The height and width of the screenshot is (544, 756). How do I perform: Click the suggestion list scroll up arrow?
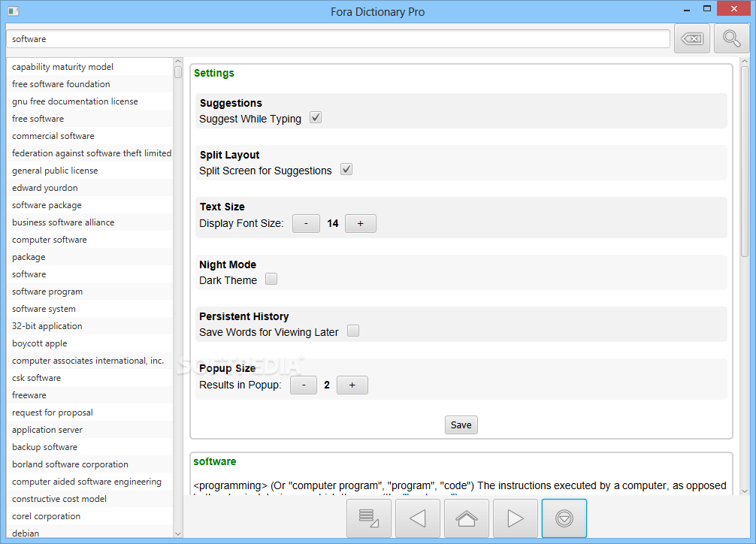178,62
